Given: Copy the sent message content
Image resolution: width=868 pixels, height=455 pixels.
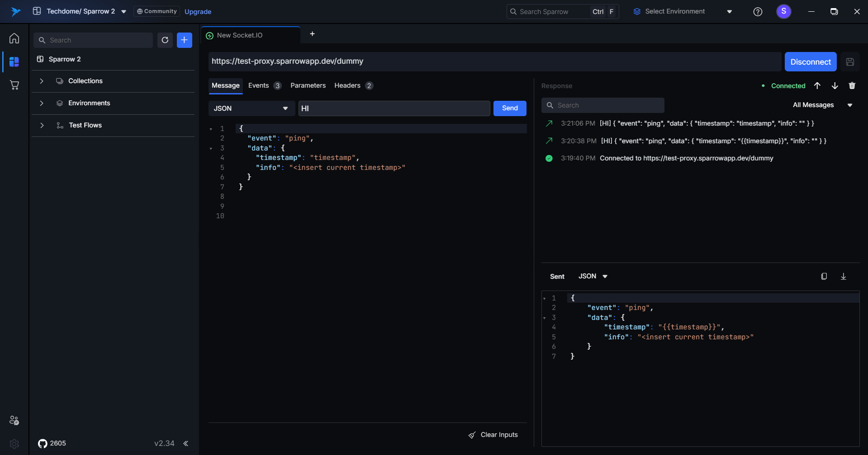Looking at the screenshot, I should point(824,277).
